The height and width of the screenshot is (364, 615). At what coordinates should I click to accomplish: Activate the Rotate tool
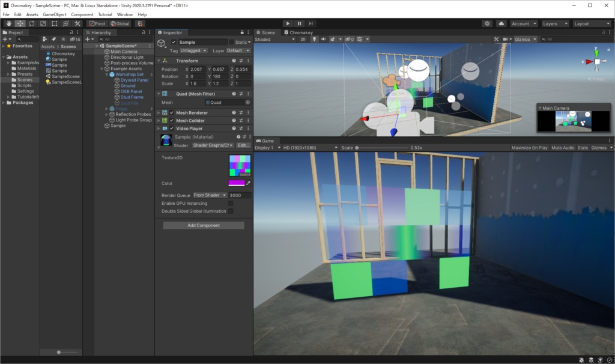[31, 24]
